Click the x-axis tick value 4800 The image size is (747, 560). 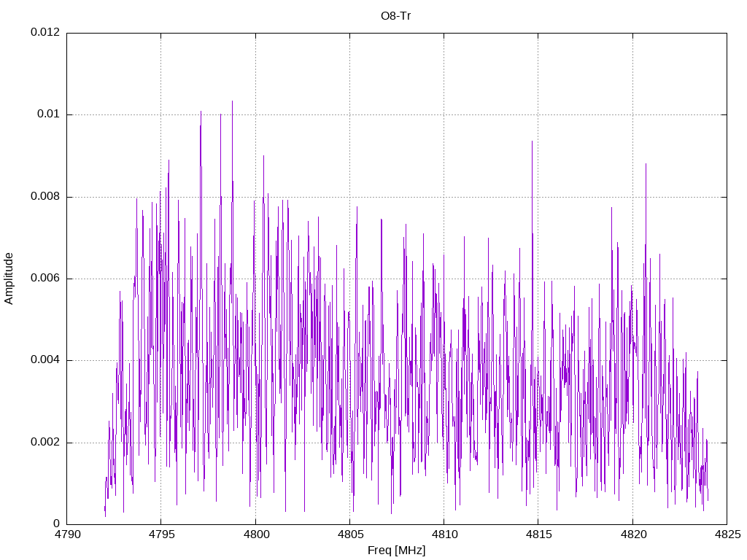point(256,534)
